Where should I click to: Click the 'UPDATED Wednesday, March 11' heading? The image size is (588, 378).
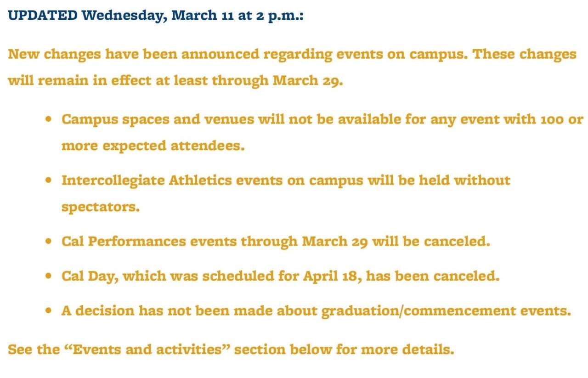click(x=155, y=16)
